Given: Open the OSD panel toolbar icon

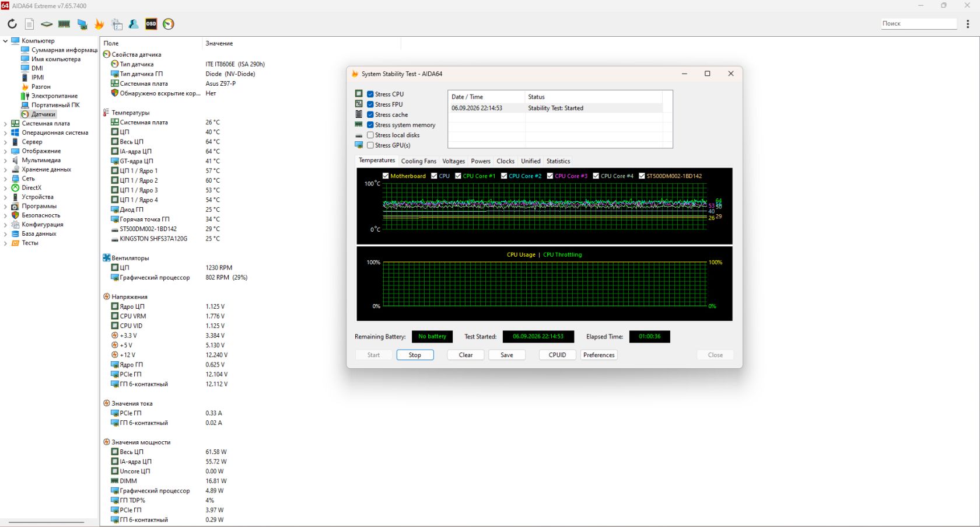Looking at the screenshot, I should [x=151, y=24].
